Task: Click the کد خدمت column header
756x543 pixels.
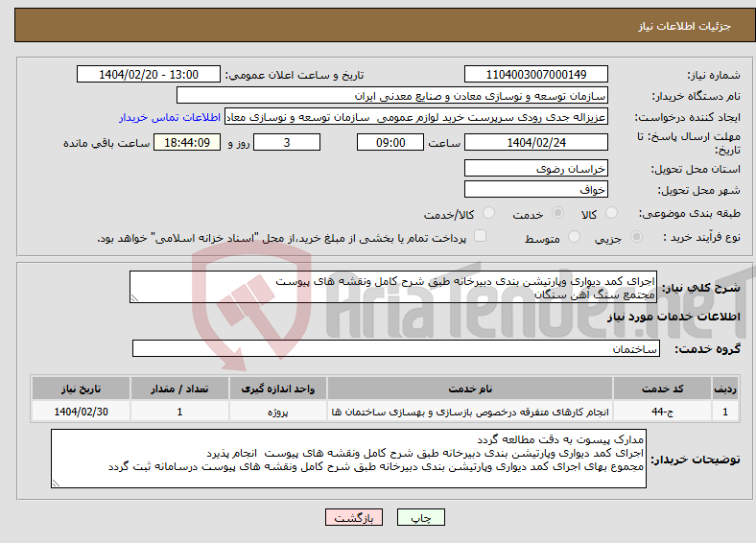Action: click(x=663, y=389)
